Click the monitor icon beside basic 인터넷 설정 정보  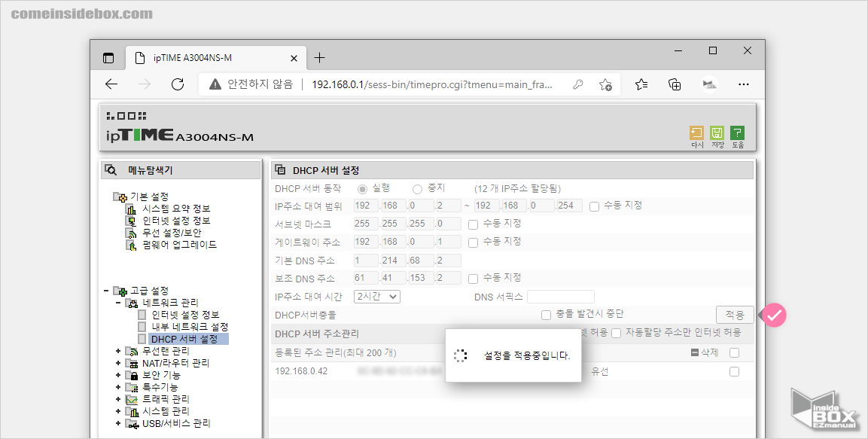(131, 221)
